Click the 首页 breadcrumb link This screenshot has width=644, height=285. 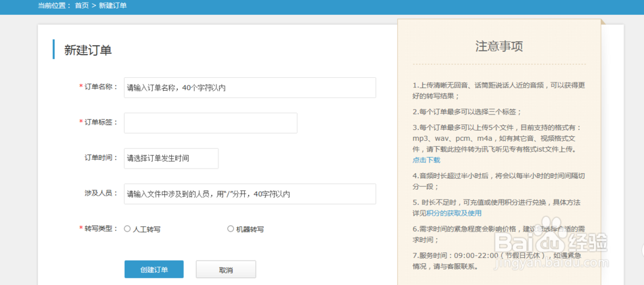coord(82,7)
